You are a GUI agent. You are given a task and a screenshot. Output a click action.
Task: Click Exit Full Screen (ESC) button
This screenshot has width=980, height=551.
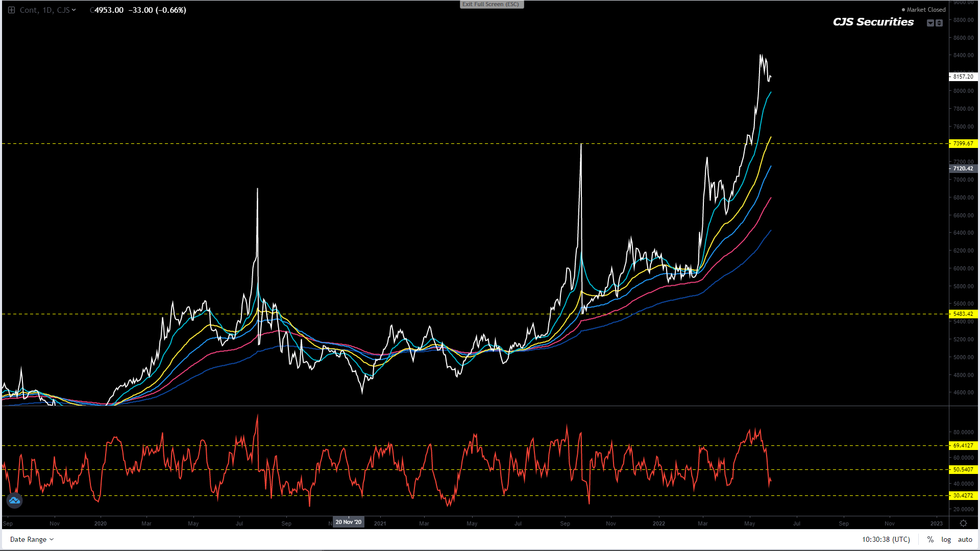click(491, 4)
